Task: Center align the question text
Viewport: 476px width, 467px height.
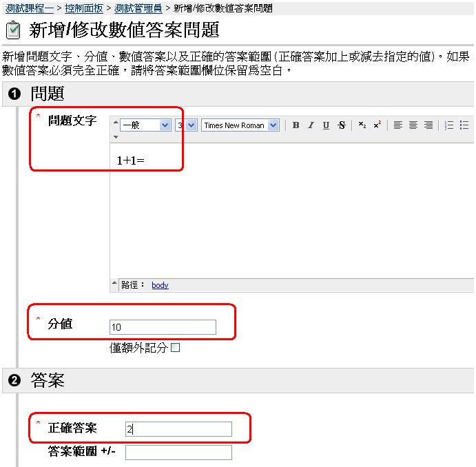Action: [413, 125]
